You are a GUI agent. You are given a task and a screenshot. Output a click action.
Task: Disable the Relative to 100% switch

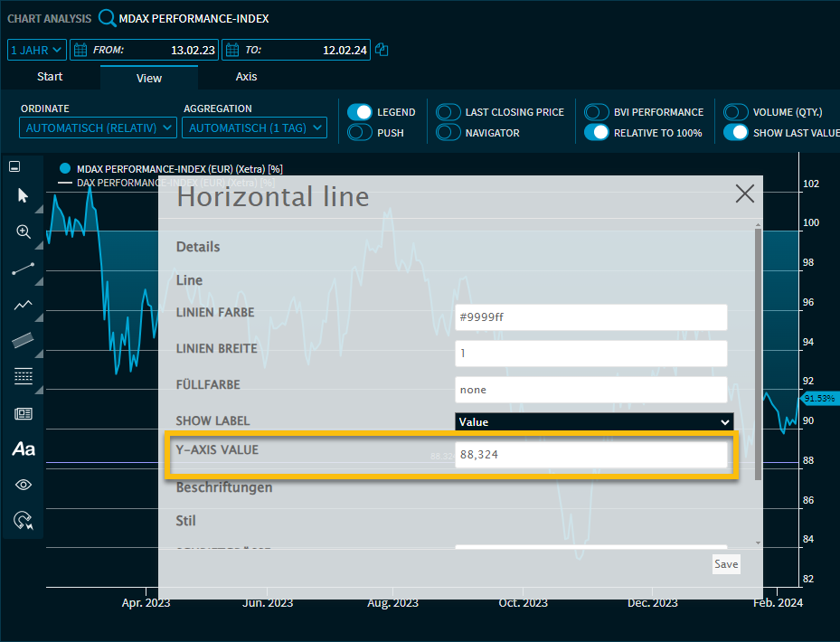[597, 133]
